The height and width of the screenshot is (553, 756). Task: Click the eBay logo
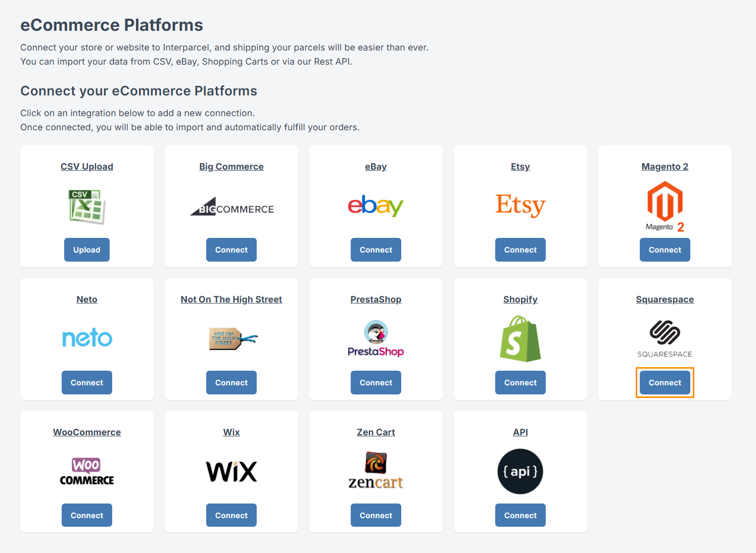tap(375, 206)
